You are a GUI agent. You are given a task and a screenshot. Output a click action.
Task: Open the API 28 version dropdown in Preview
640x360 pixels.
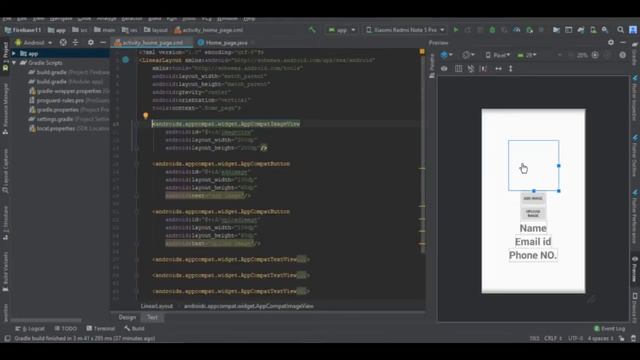(x=527, y=55)
